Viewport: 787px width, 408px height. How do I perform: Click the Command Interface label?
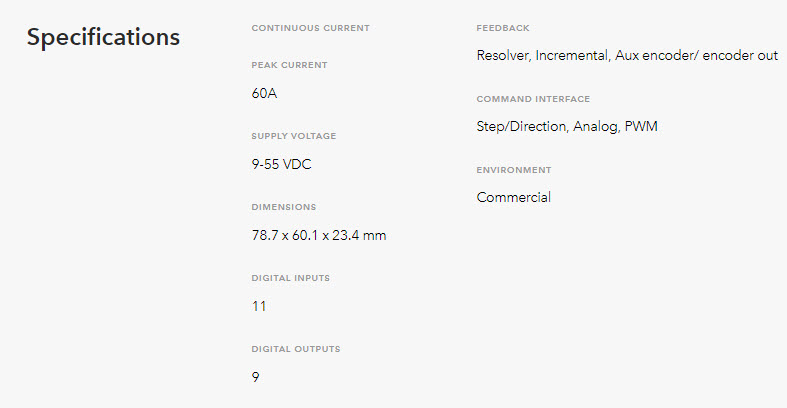tap(534, 99)
